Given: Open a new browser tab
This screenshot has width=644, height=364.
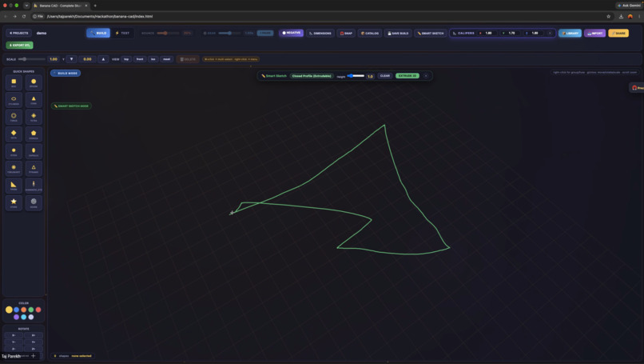Looking at the screenshot, I should tap(95, 6).
